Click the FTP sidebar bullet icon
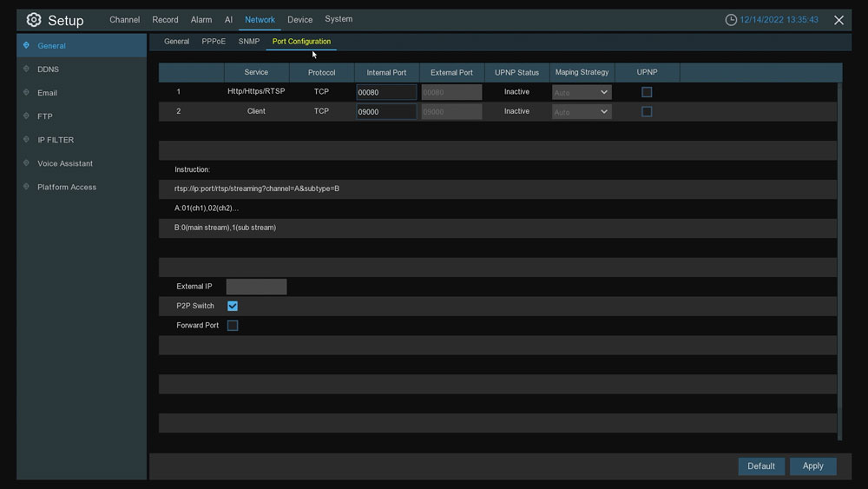This screenshot has width=868, height=489. click(26, 116)
